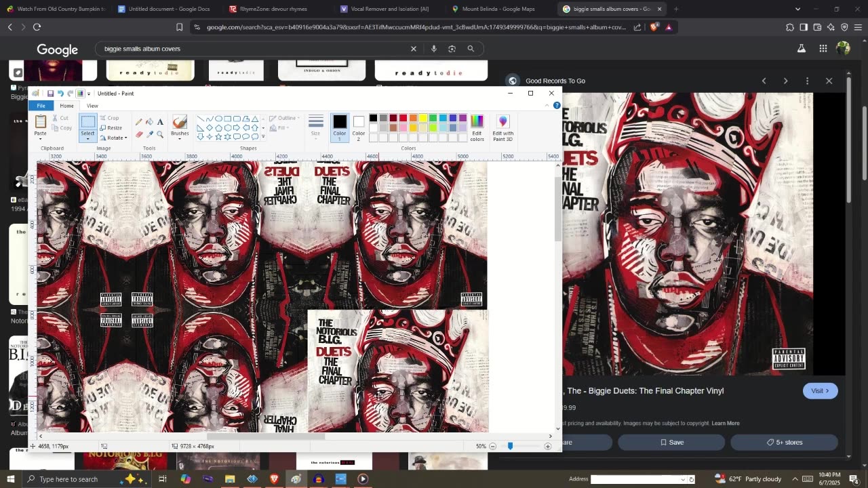
Task: Show next image in preview panel
Action: point(785,81)
